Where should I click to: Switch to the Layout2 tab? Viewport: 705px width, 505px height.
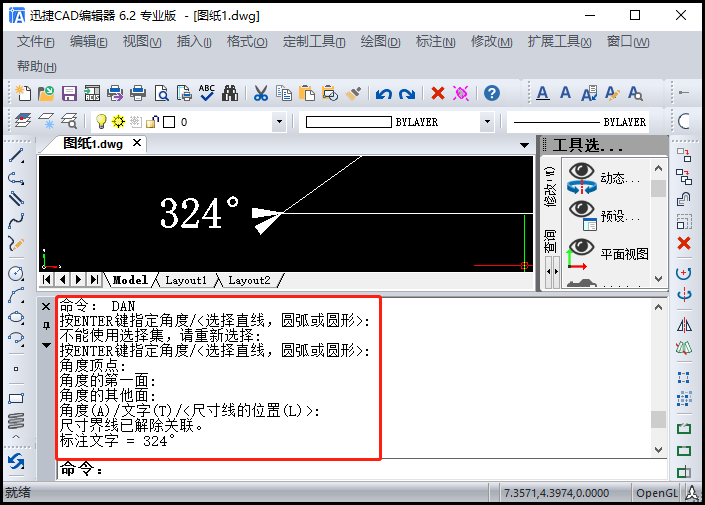(250, 280)
